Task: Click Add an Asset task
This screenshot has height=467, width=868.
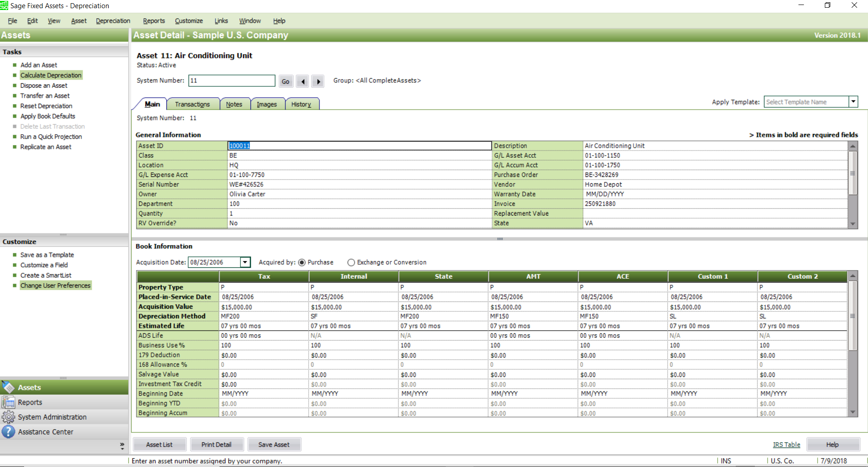Action: [x=39, y=65]
